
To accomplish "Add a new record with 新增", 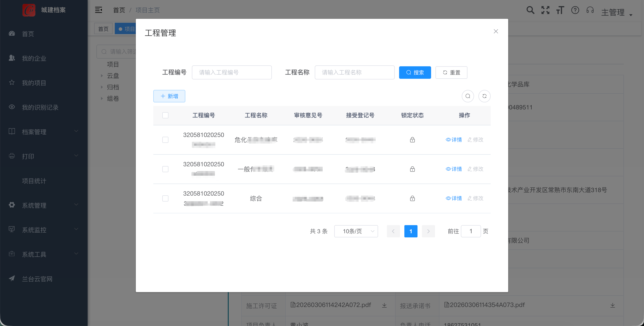I will pyautogui.click(x=169, y=96).
